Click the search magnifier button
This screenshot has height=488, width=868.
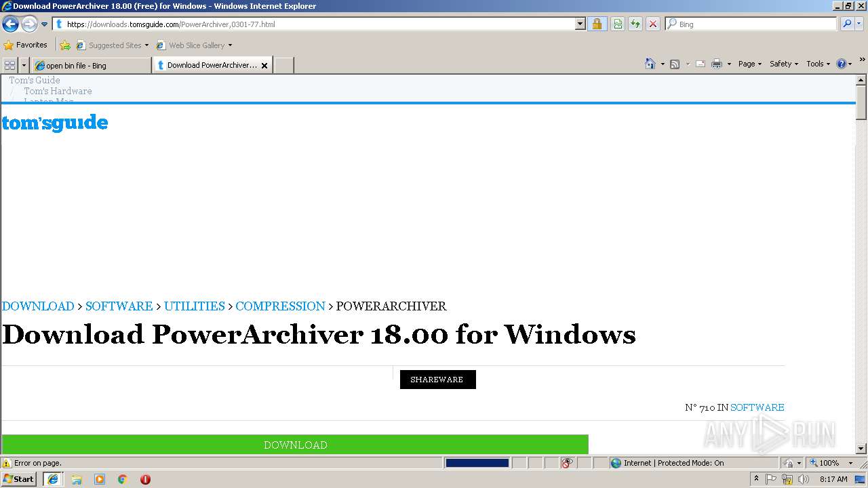pos(847,24)
